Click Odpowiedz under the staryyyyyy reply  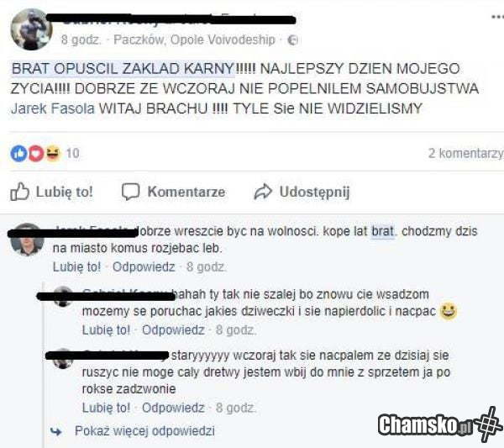(173, 408)
